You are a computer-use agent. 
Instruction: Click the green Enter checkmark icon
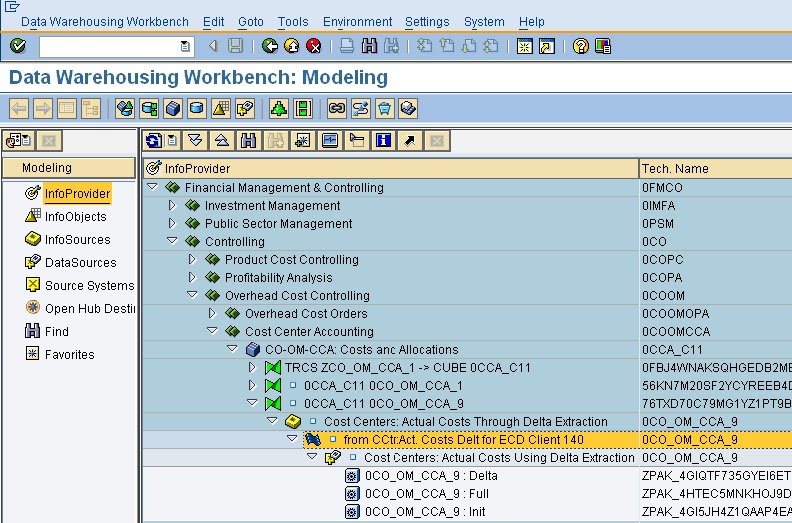coord(18,46)
